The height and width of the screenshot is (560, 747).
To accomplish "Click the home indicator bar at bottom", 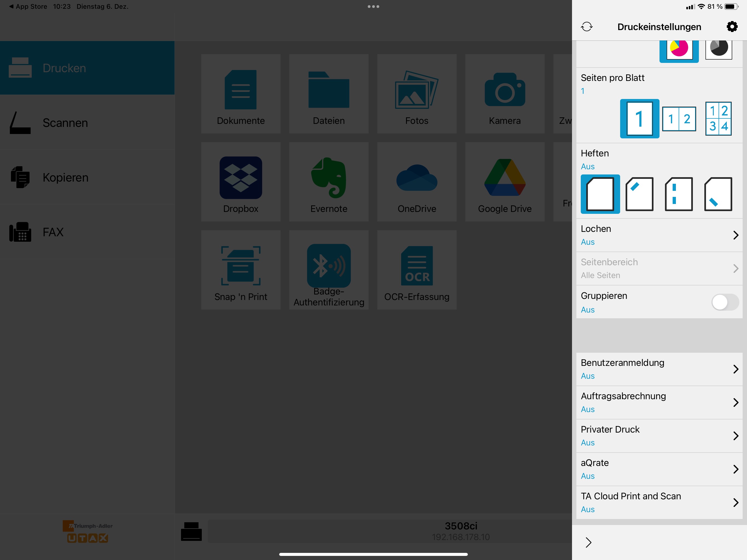I will (373, 554).
